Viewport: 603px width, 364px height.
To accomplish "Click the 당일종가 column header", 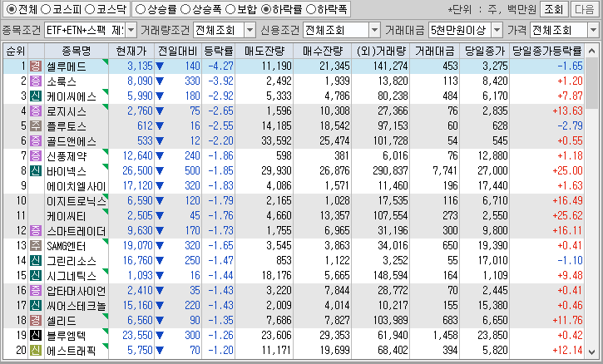I will click(485, 51).
